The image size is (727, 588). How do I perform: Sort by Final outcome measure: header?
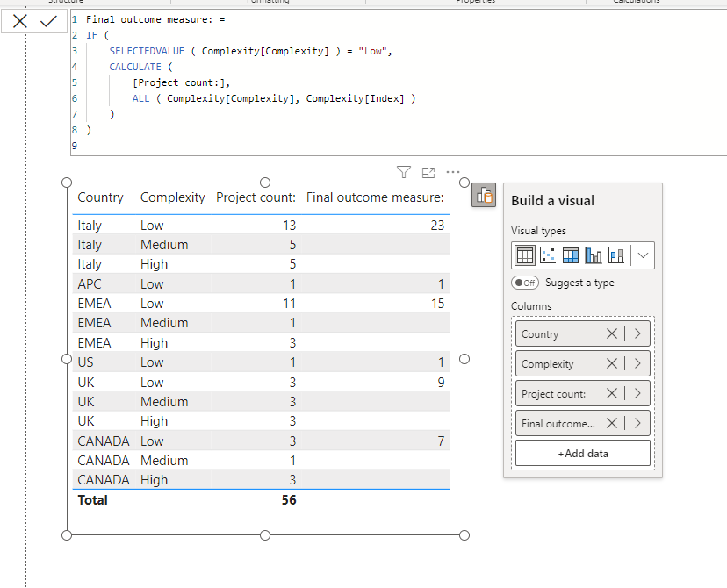[x=375, y=197]
